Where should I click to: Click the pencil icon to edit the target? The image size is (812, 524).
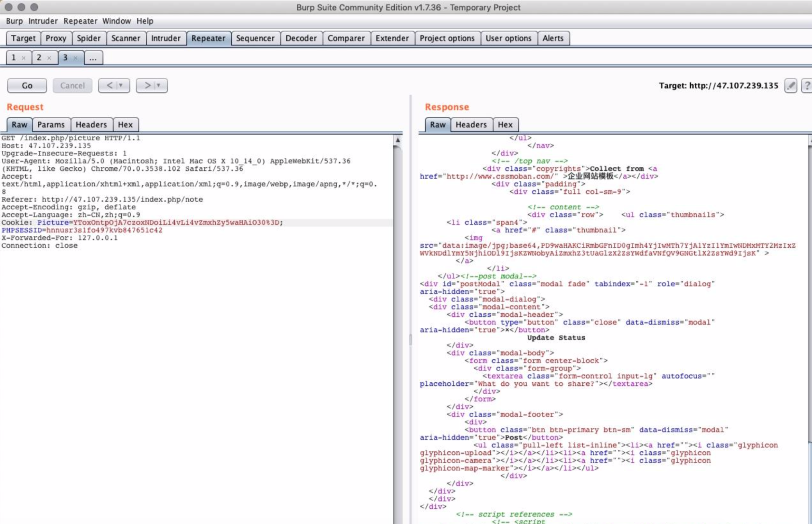click(x=790, y=86)
